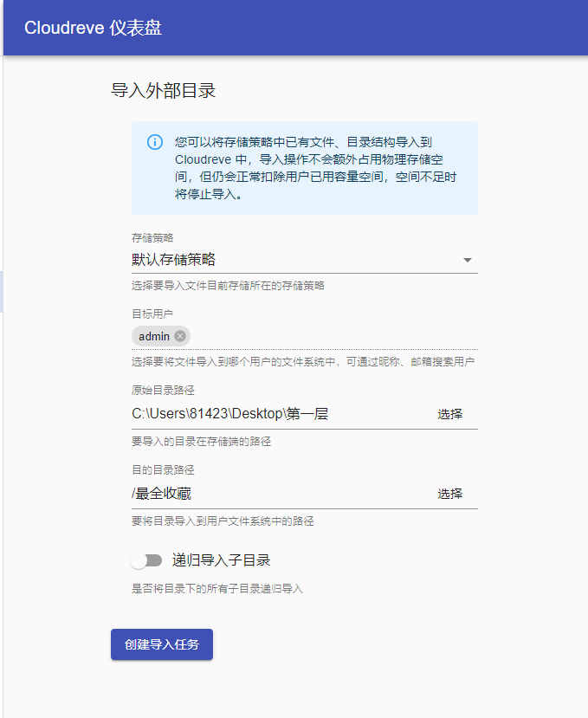Remove the admin user chip

[x=180, y=336]
